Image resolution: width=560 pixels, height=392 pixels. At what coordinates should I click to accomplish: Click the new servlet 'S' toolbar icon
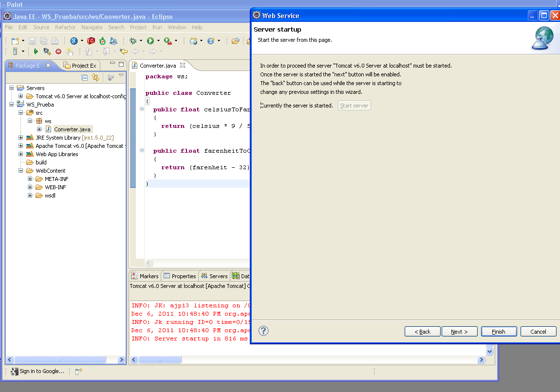211,41
